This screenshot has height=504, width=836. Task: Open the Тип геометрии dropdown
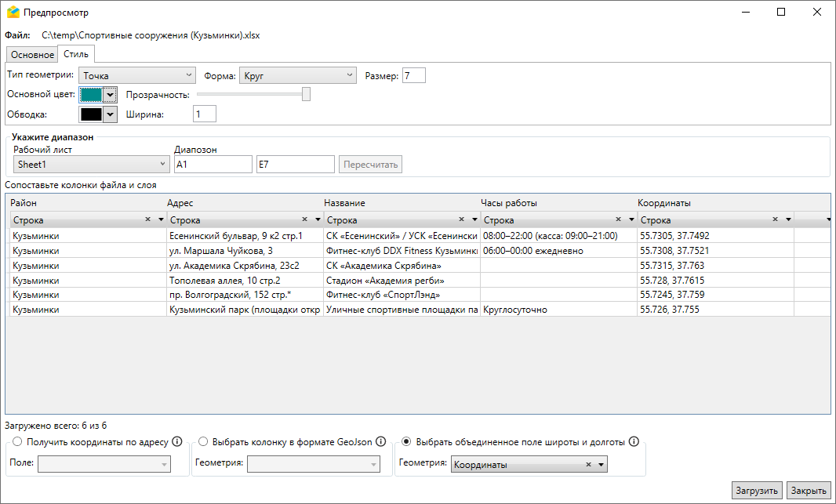(x=136, y=76)
